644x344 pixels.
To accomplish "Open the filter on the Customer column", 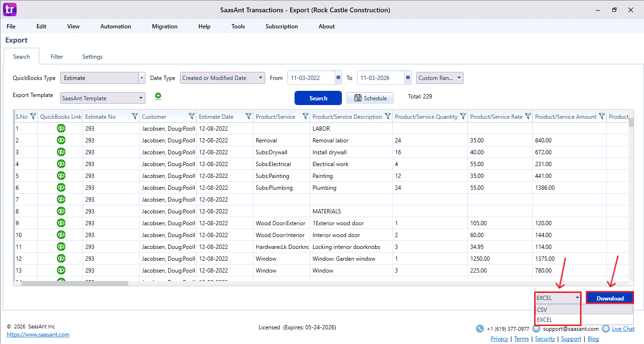I will (191, 116).
